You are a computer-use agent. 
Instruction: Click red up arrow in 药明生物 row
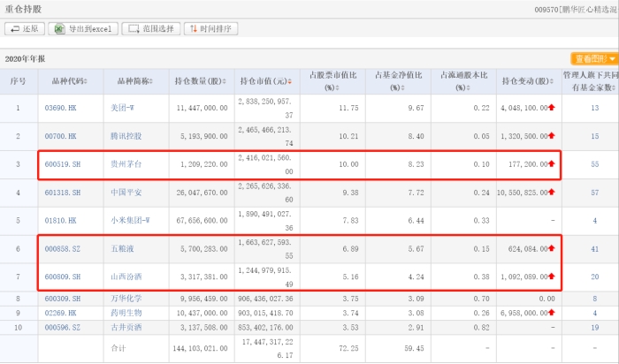552,313
